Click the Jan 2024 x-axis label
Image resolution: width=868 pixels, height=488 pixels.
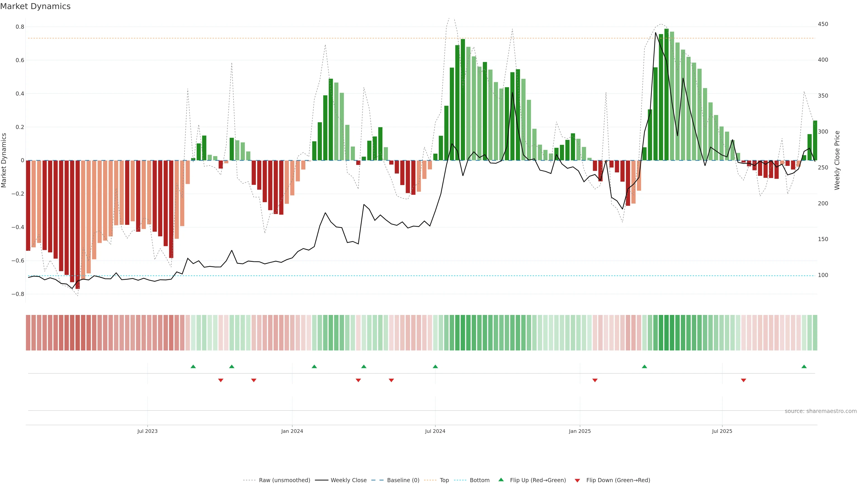(x=292, y=431)
